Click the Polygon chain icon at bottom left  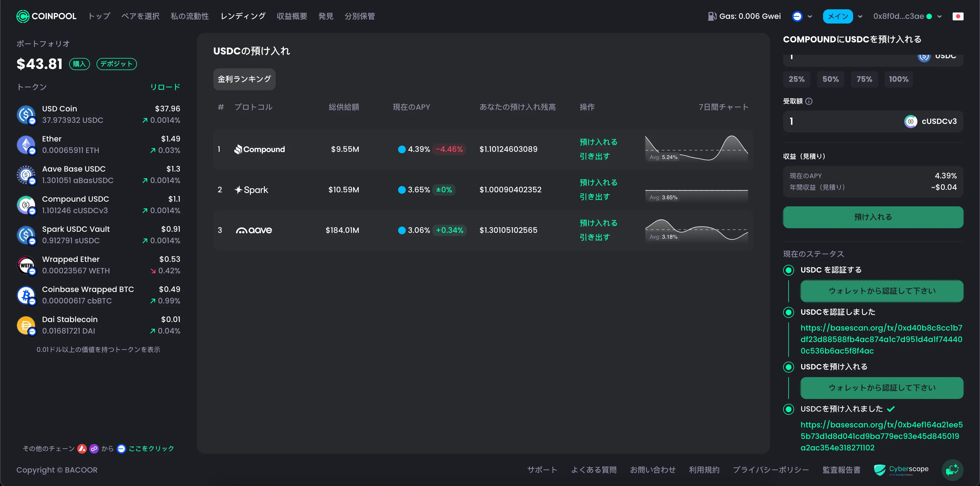(x=94, y=449)
